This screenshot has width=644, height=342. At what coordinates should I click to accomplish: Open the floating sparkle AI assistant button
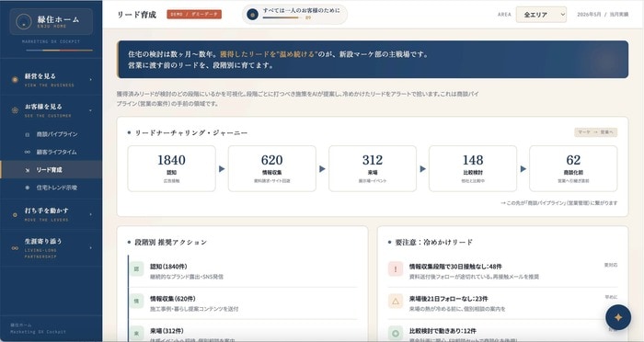tap(617, 317)
